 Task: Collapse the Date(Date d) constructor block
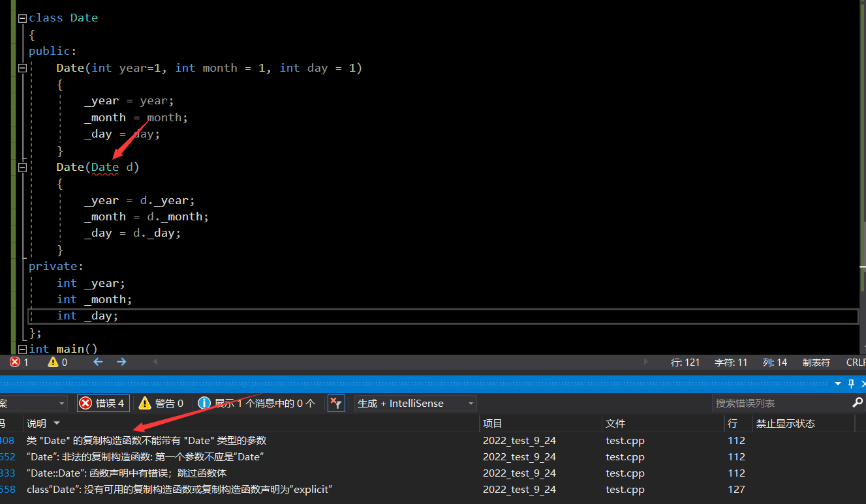pyautogui.click(x=22, y=168)
